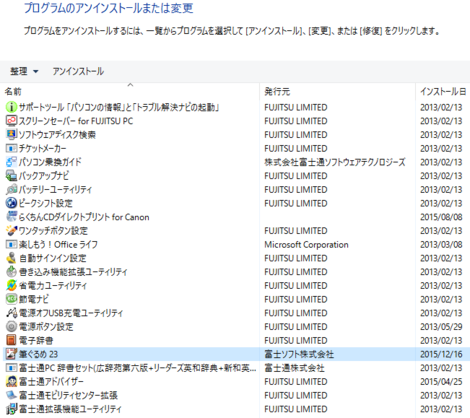The image size is (470, 418).
Task: Select program name チケットメーカー
Action: pyautogui.click(x=43, y=148)
